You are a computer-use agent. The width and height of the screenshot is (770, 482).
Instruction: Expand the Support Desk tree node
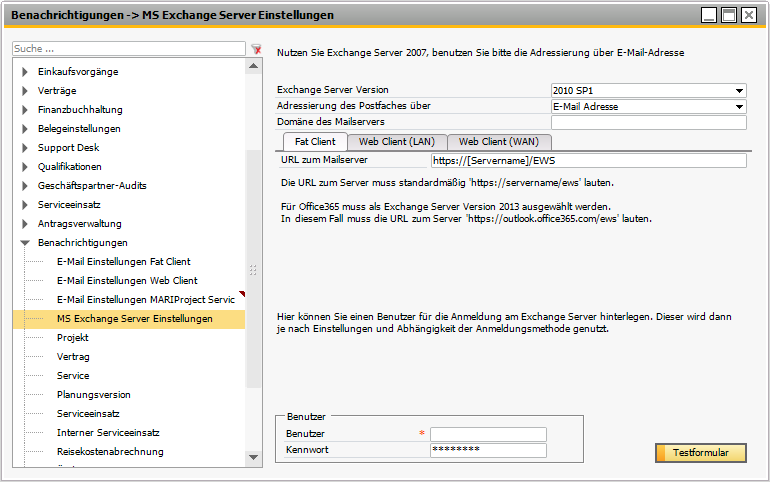coord(25,148)
